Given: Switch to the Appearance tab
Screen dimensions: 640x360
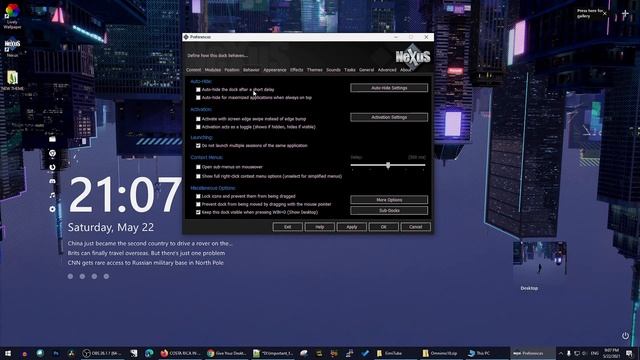Looking at the screenshot, I should [275, 70].
